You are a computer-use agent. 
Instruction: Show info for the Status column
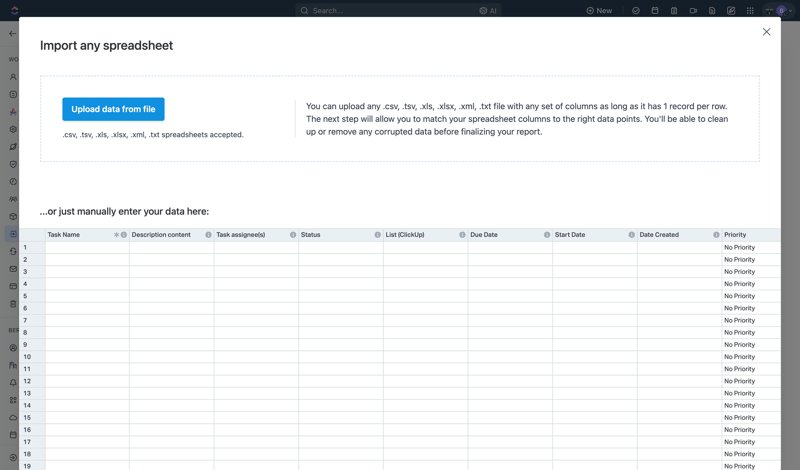[x=378, y=235]
